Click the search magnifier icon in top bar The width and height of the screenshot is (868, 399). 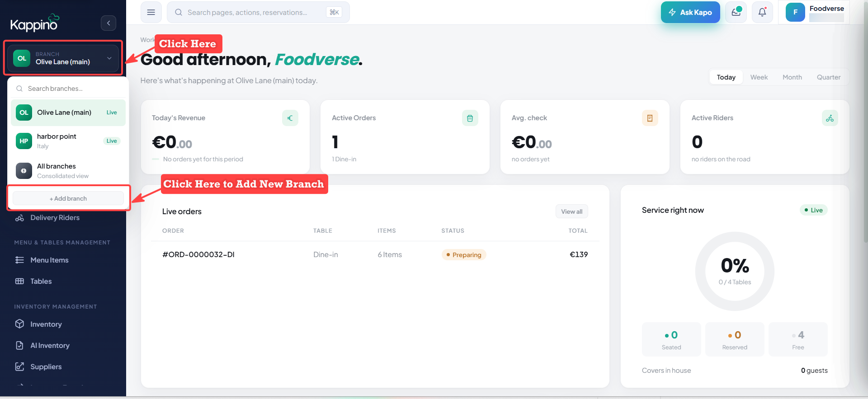click(x=179, y=12)
